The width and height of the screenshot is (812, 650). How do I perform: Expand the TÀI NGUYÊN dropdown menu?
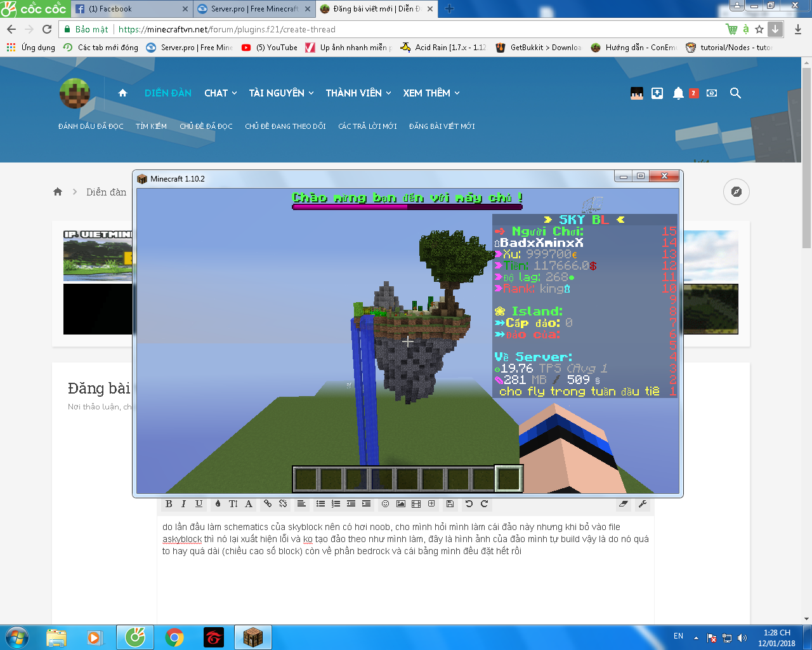(282, 93)
